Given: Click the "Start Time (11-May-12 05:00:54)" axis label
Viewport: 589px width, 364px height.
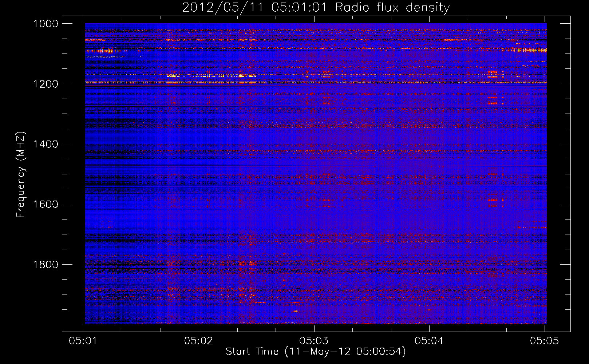Looking at the screenshot, I should [x=316, y=352].
